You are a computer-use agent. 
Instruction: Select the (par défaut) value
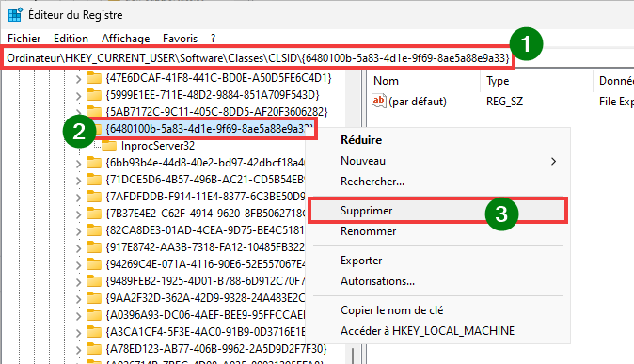coord(418,102)
